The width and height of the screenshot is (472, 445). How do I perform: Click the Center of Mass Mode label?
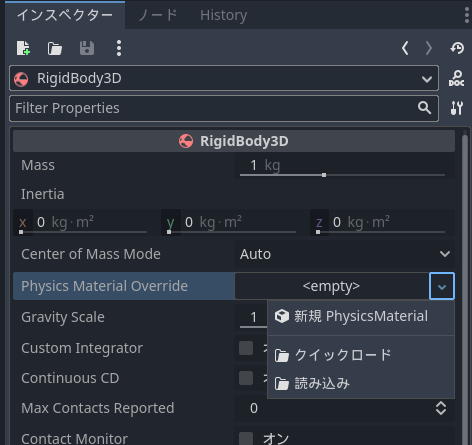(91, 254)
